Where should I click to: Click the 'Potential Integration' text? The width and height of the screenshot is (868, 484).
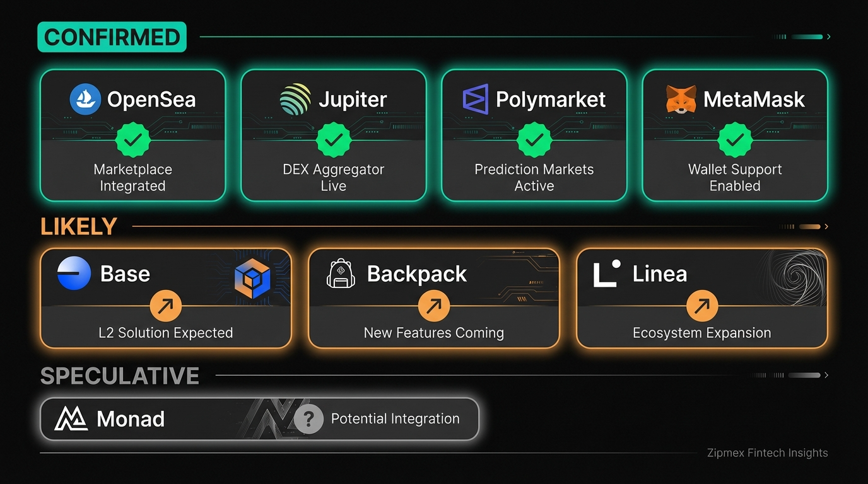tap(396, 419)
